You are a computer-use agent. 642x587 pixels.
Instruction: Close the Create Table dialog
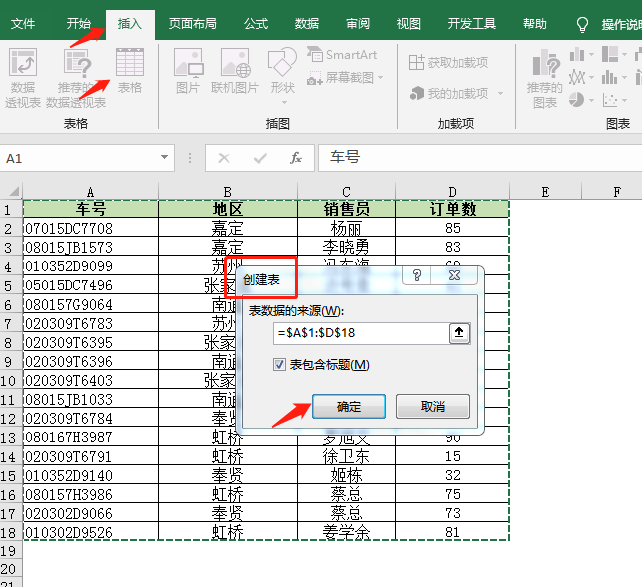[454, 275]
